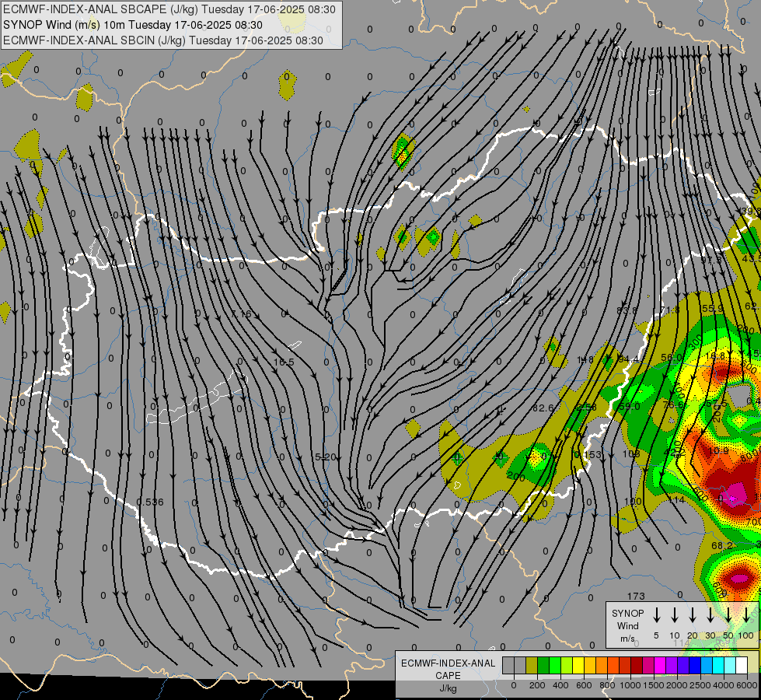Pick the dark green CAPE legend swatch
Viewport: 761px width, 700px height.
point(543,665)
